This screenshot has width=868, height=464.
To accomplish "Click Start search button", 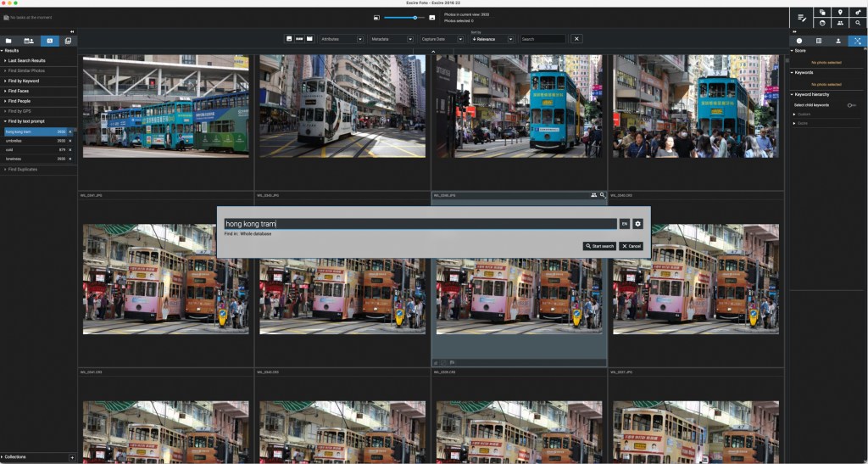I will [599, 246].
